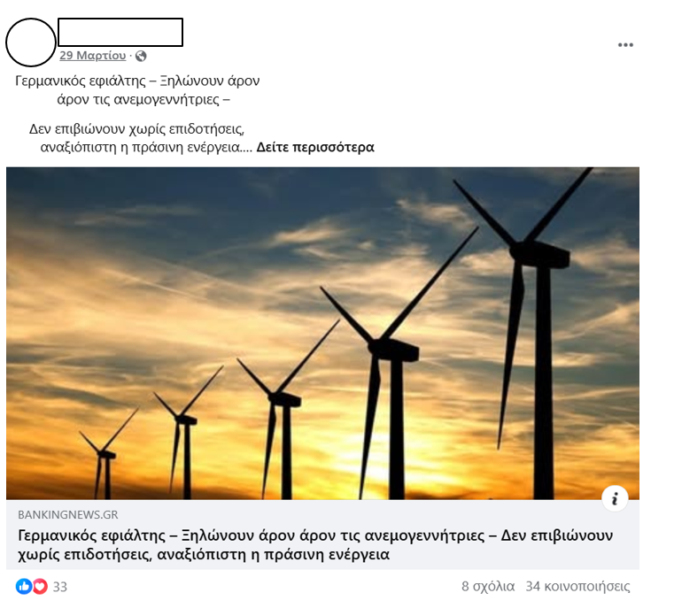Screen dimensions: 674x616
Task: Open the article headline Γερμανικός εφιάλτης link
Action: click(x=315, y=544)
